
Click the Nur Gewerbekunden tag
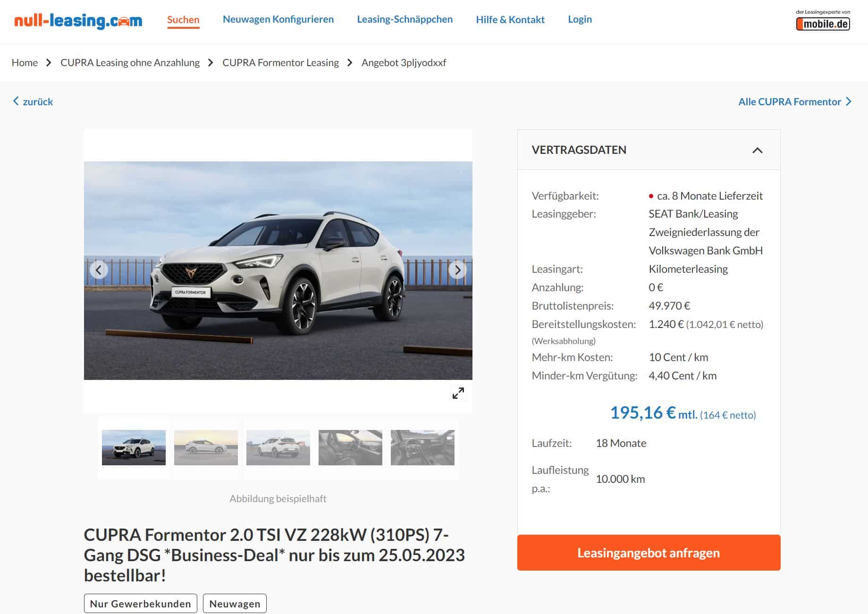(140, 604)
